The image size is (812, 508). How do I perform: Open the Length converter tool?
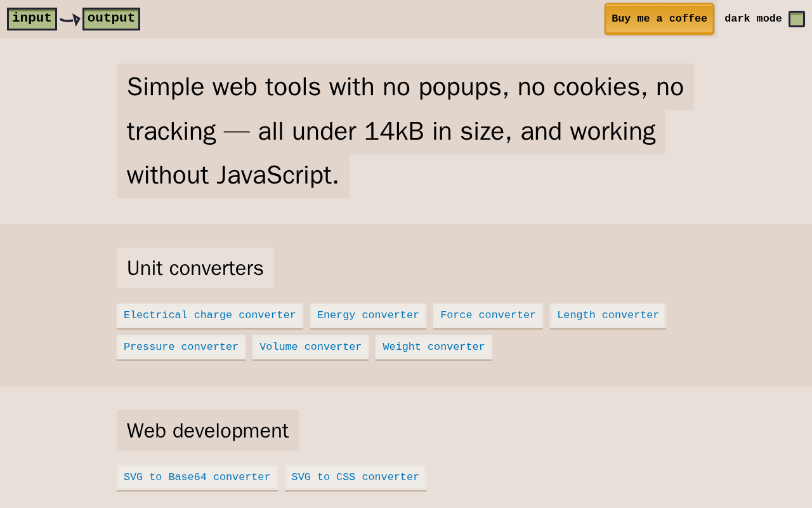click(608, 316)
